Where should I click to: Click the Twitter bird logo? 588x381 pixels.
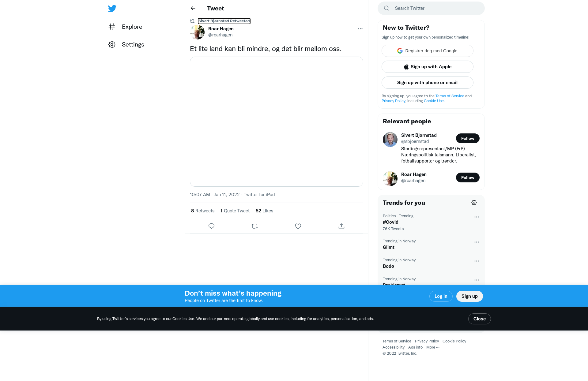(x=112, y=9)
